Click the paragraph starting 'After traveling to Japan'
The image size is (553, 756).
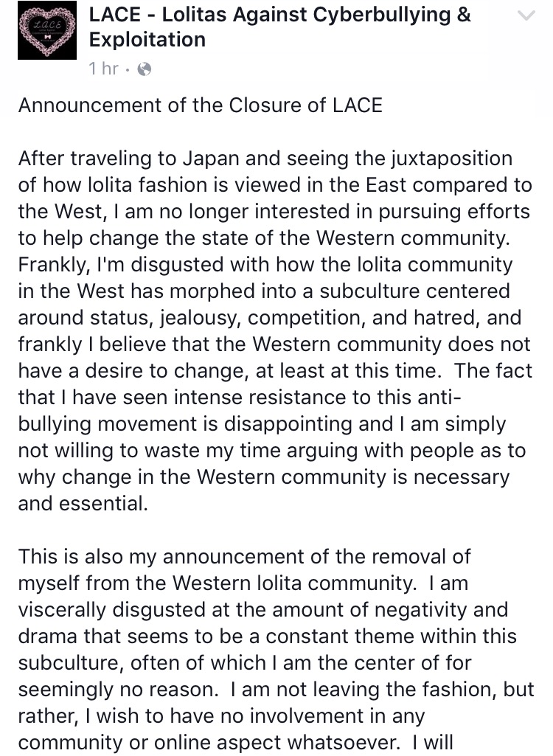click(275, 330)
